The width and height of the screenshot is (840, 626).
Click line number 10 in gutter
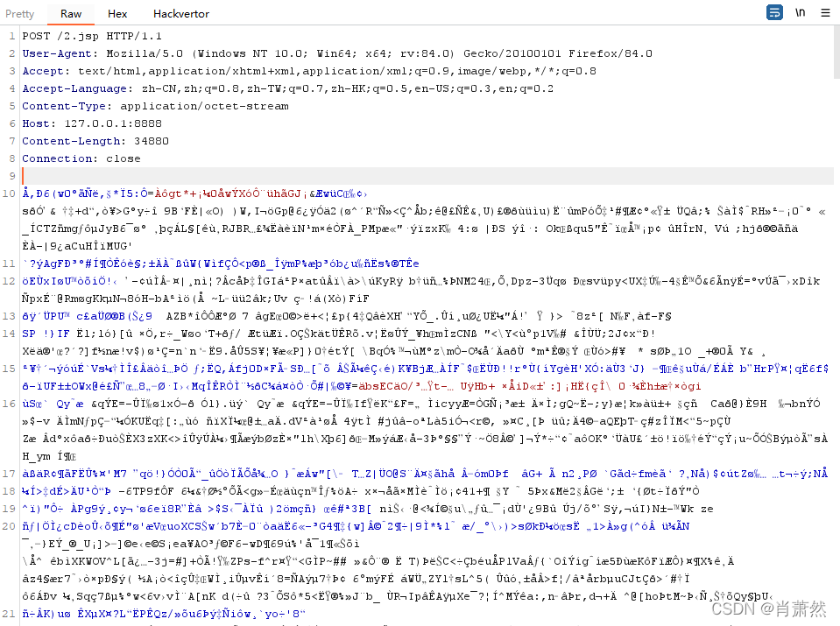pyautogui.click(x=9, y=193)
